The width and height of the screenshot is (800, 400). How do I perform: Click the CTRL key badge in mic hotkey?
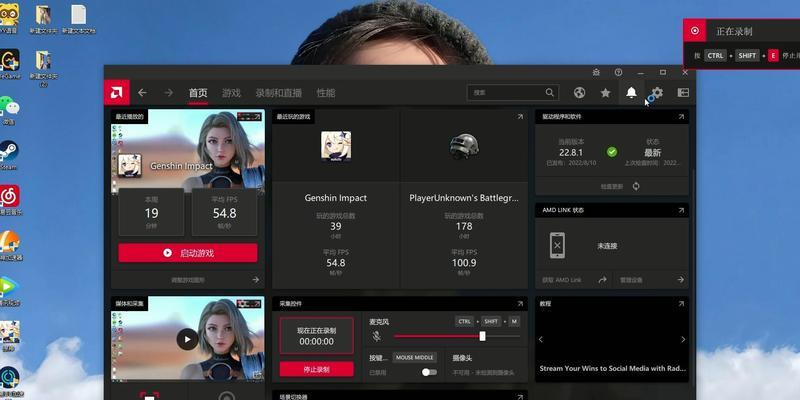pyautogui.click(x=464, y=321)
